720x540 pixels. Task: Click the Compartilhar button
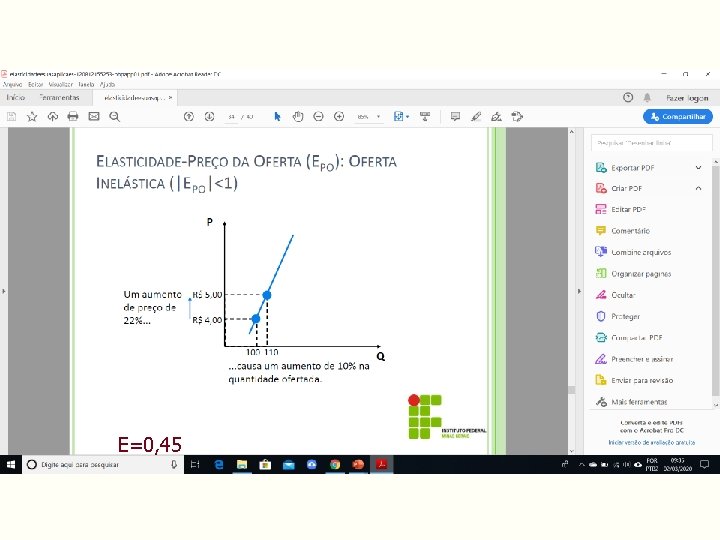click(x=678, y=117)
